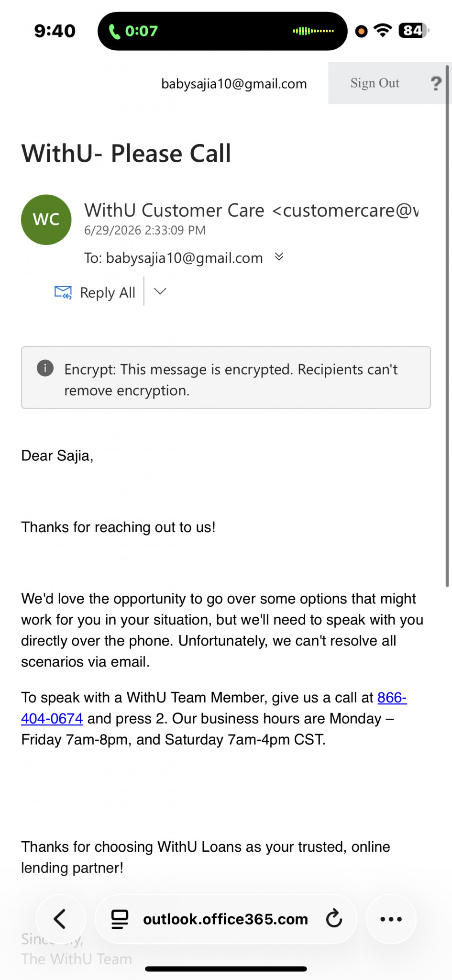Screen dimensions: 452x980
Task: Open the help question mark icon
Action: [x=436, y=83]
